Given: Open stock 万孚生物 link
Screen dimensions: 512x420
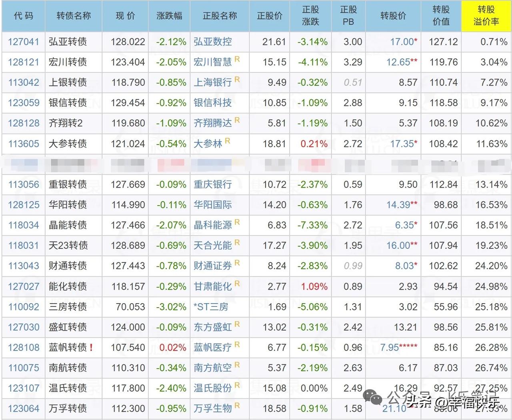Looking at the screenshot, I should [212, 408].
